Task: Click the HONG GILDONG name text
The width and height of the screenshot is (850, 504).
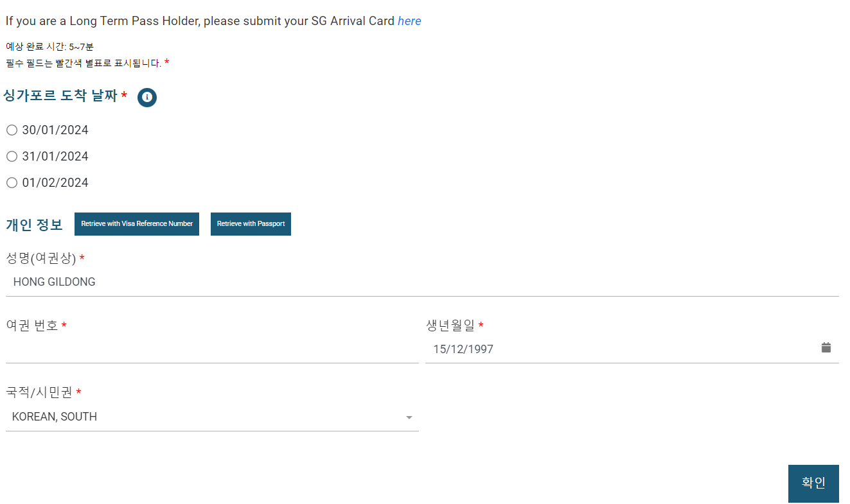Action: pos(54,281)
